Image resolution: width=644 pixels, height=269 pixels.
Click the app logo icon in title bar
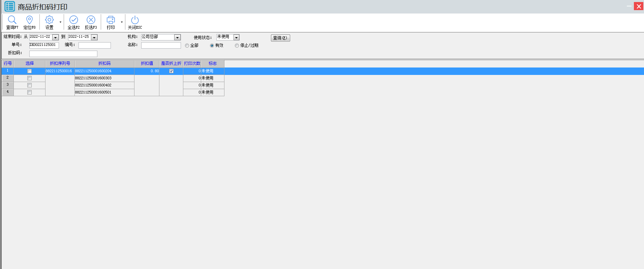click(x=9, y=6)
